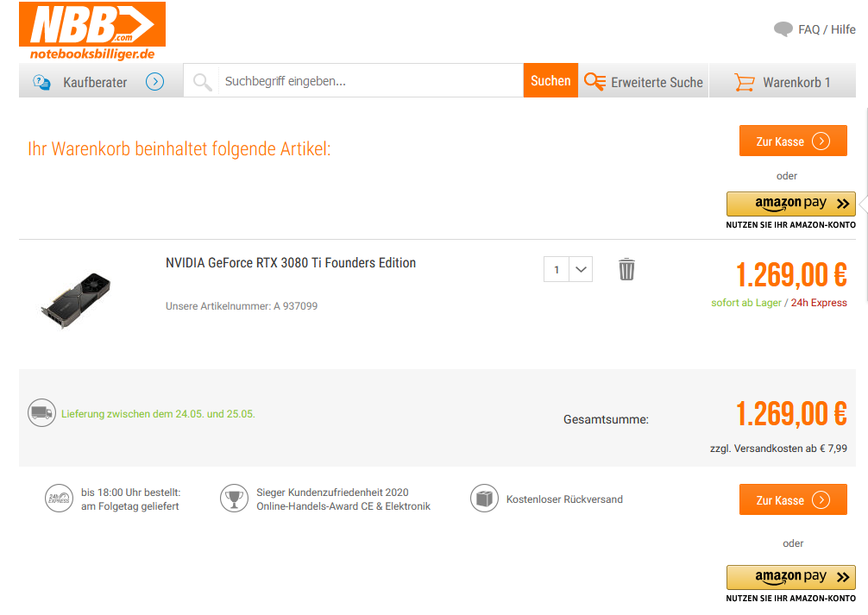The width and height of the screenshot is (868, 615).
Task: Click the 24h Express text
Action: coord(819,303)
